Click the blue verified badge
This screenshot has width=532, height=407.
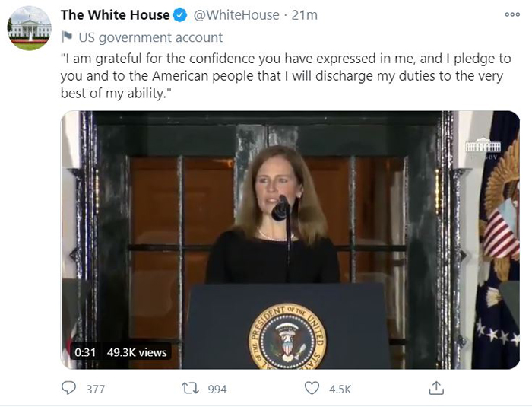click(180, 15)
